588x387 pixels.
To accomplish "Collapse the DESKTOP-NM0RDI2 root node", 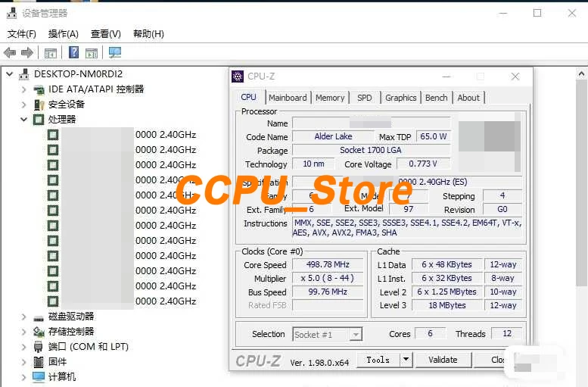I will point(9,74).
